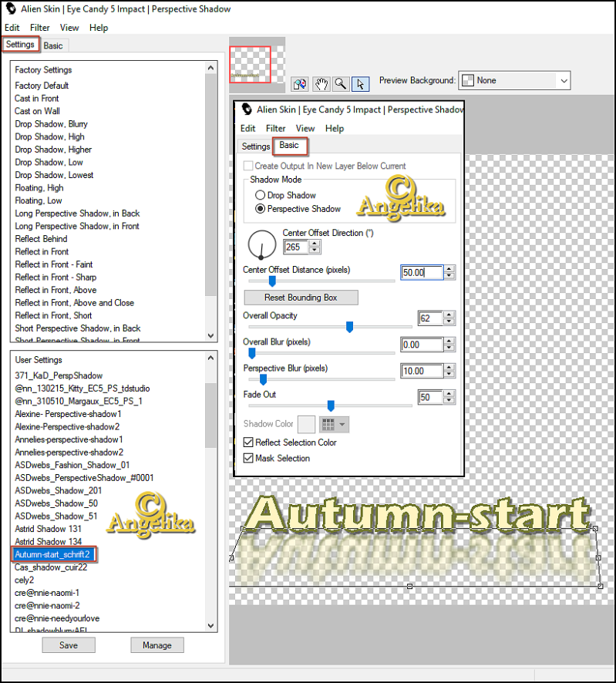Click the Fade Out spinner arrows
Screen dimensions: 616x683
click(x=449, y=397)
